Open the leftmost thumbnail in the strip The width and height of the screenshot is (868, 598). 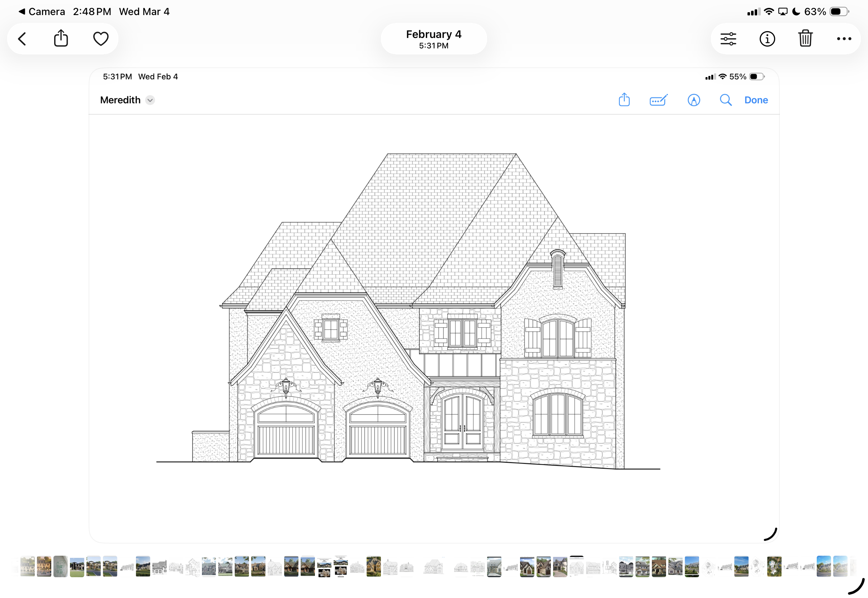[x=27, y=566]
